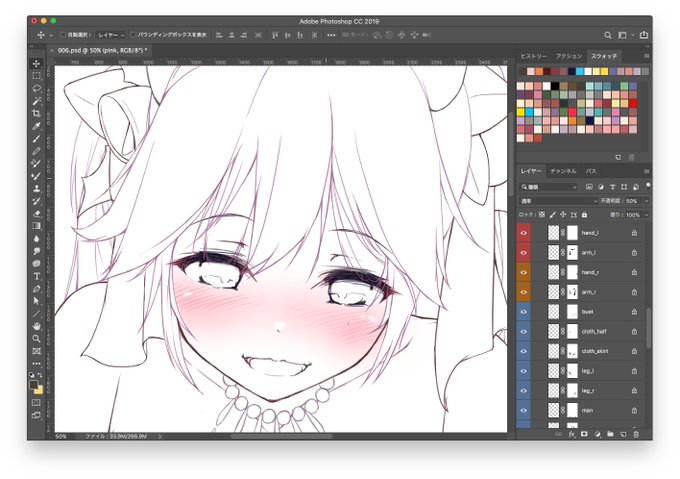Select the Gradient tool
This screenshot has height=479, width=680.
click(x=36, y=226)
